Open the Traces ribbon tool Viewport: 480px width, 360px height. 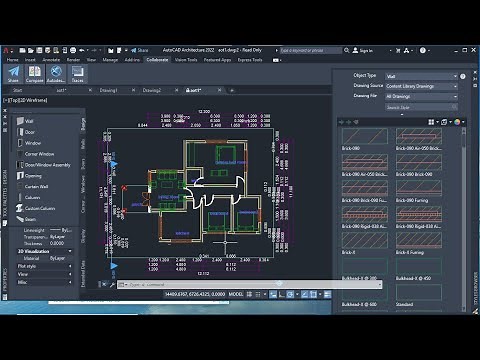tap(77, 74)
